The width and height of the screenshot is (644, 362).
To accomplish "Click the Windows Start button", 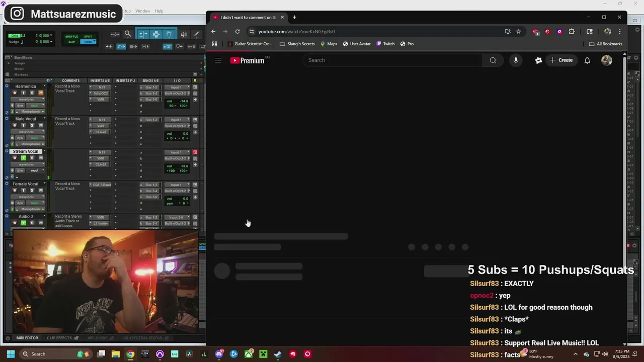I will click(11, 354).
